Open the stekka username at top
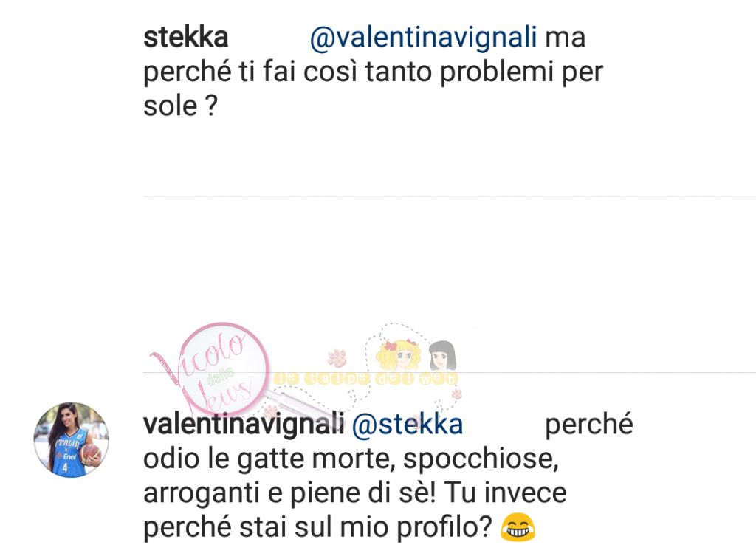The image size is (756, 559). (x=185, y=37)
